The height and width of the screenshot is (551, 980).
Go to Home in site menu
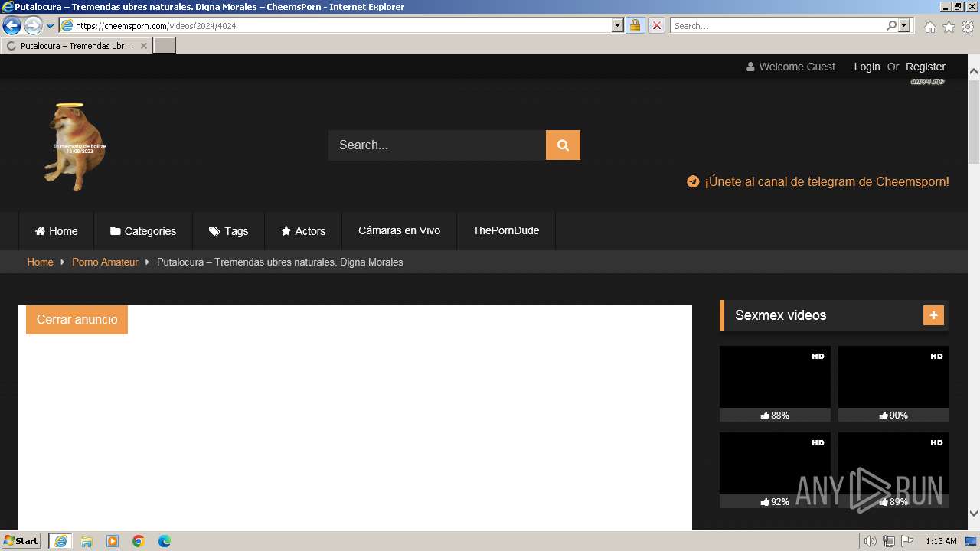(56, 231)
